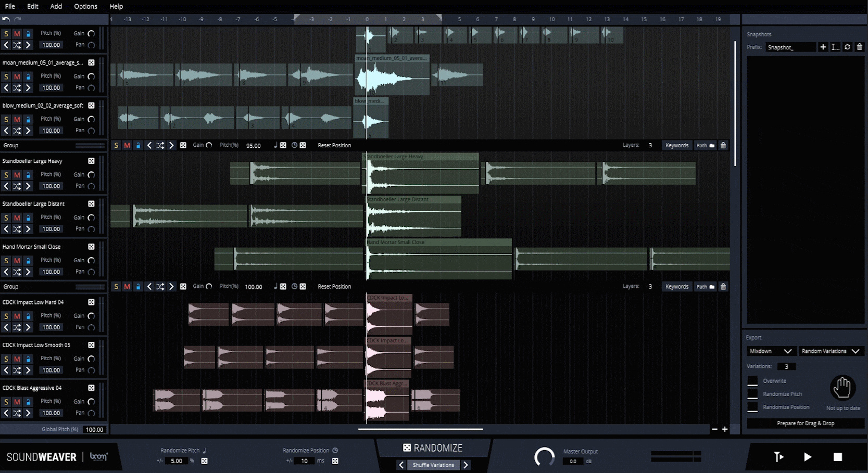868x473 pixels.
Task: Click the play-from-cursor icon
Action: pyautogui.click(x=778, y=457)
